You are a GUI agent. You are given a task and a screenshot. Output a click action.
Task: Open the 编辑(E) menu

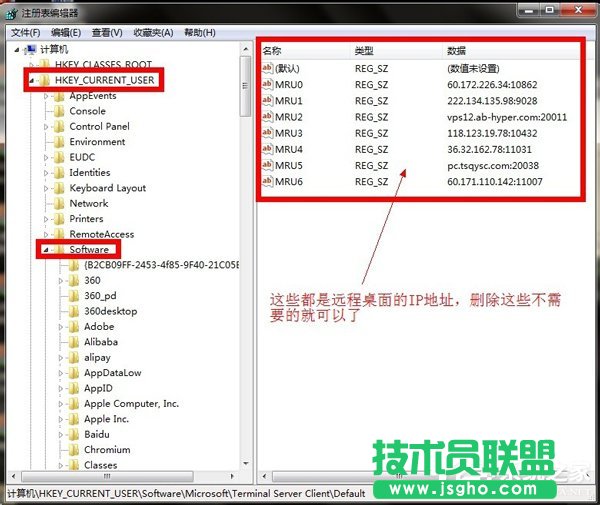pos(66,33)
